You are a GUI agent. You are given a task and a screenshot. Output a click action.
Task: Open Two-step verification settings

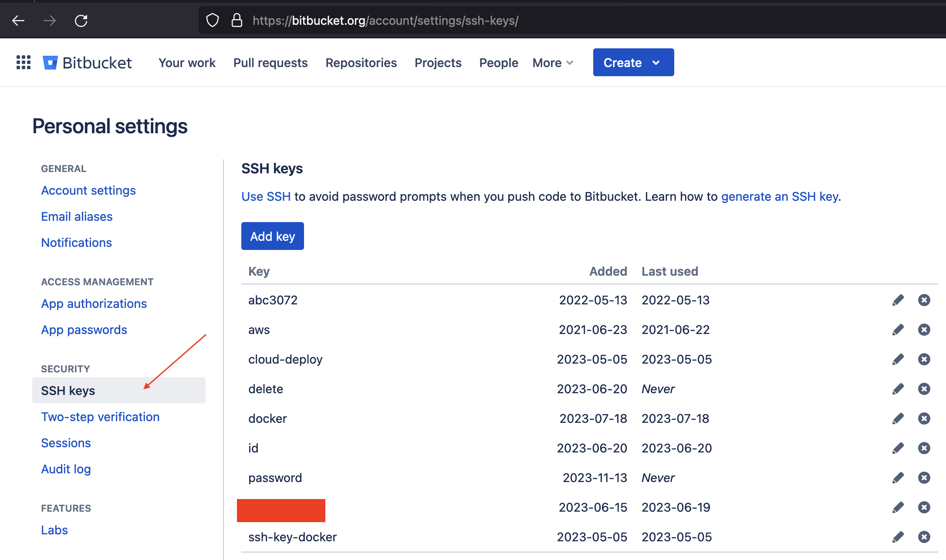click(100, 417)
